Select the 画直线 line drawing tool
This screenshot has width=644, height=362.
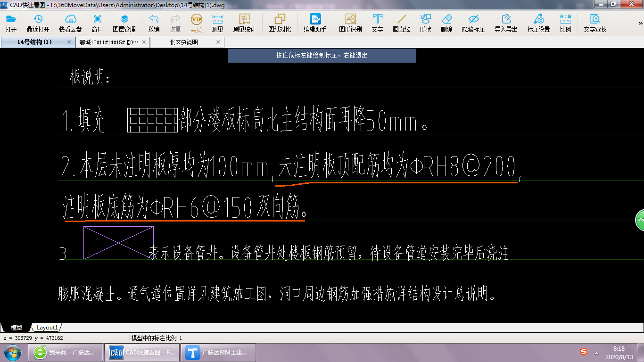(x=401, y=23)
